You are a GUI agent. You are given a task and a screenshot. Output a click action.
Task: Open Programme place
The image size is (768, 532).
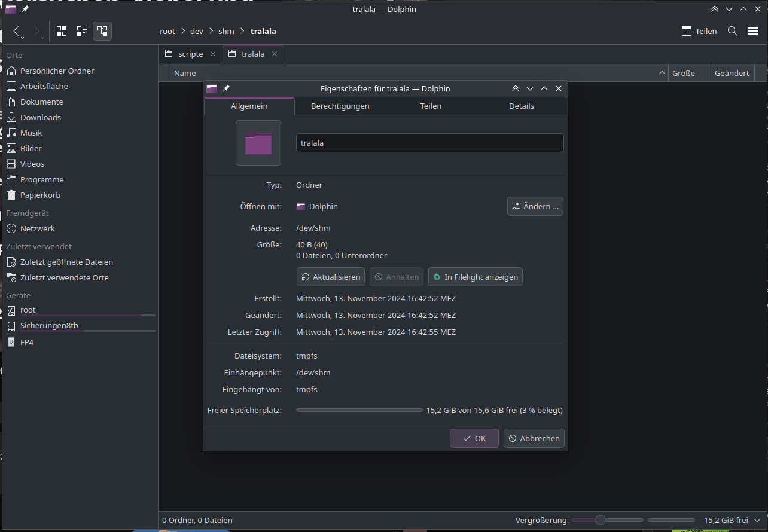(80, 179)
